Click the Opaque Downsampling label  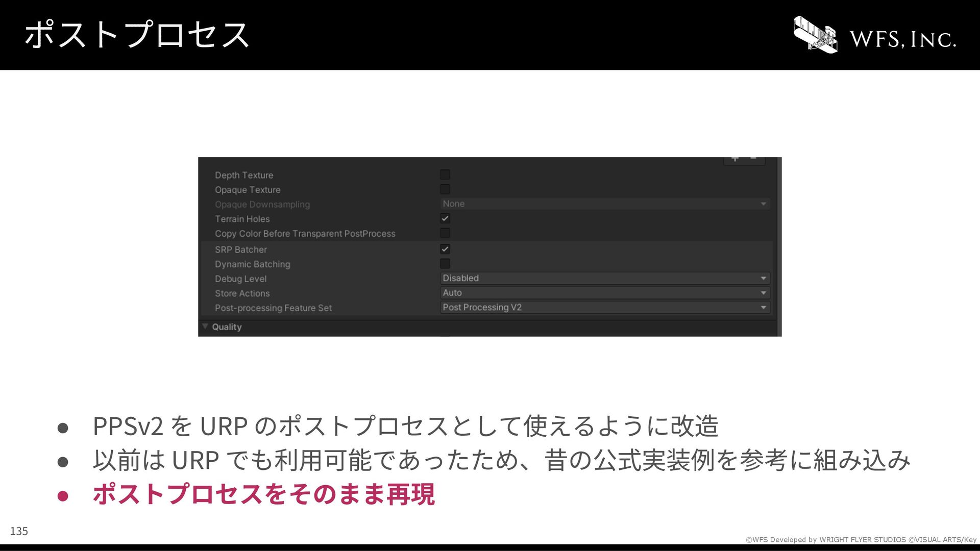[x=262, y=205]
